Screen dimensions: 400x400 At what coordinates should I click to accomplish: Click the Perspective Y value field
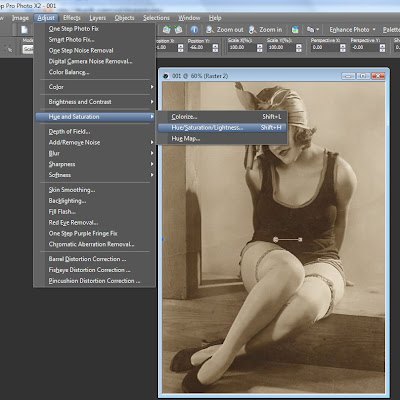click(x=365, y=48)
